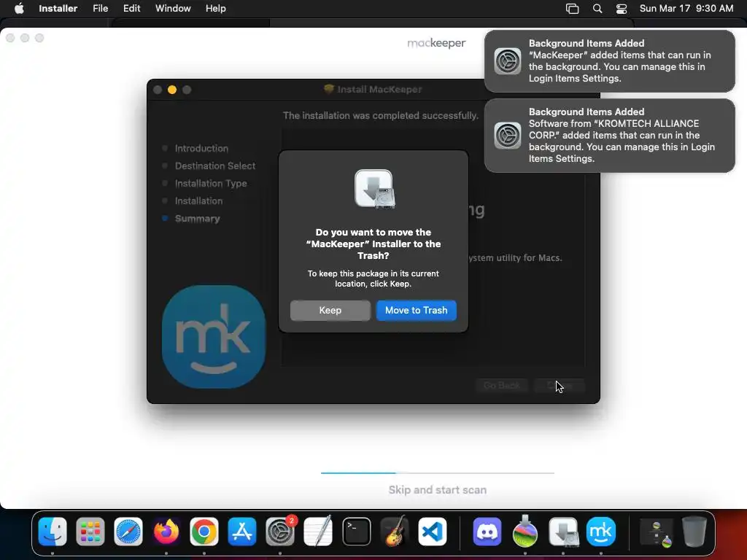747x560 pixels.
Task: Launch Firefox from the Dock
Action: click(166, 532)
